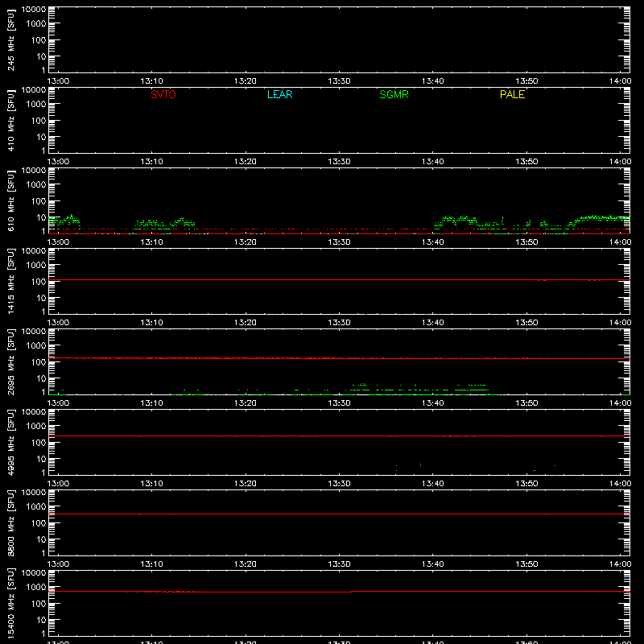Click 13:40 time label below 610 MHz panel
The width and height of the screenshot is (644, 644).
(x=433, y=242)
